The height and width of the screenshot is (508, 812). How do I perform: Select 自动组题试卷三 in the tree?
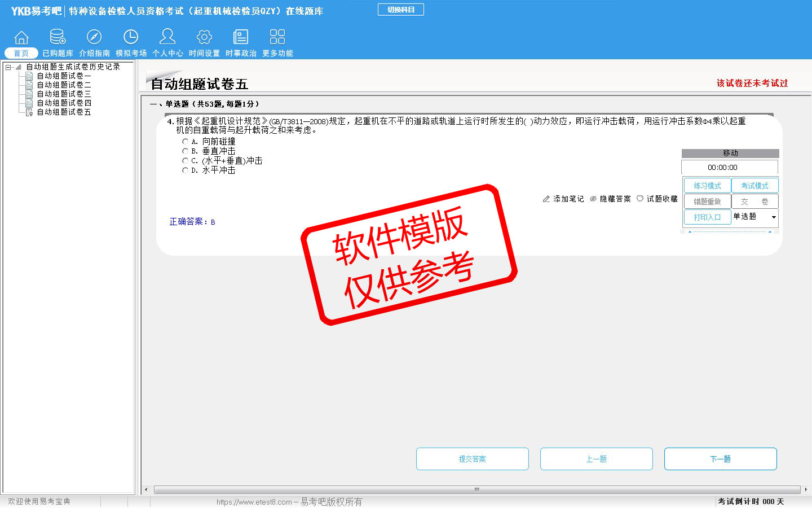pyautogui.click(x=64, y=94)
